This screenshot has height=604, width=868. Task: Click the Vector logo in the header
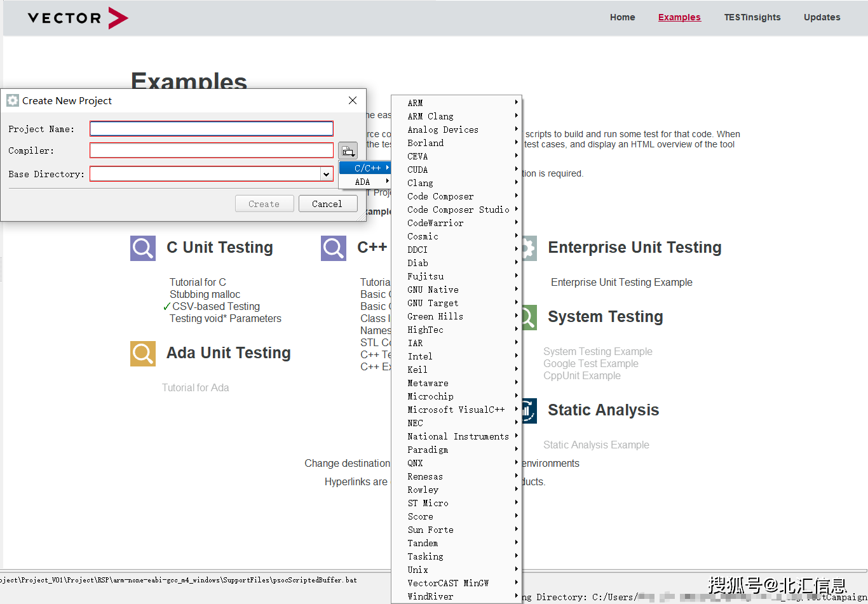(78, 18)
